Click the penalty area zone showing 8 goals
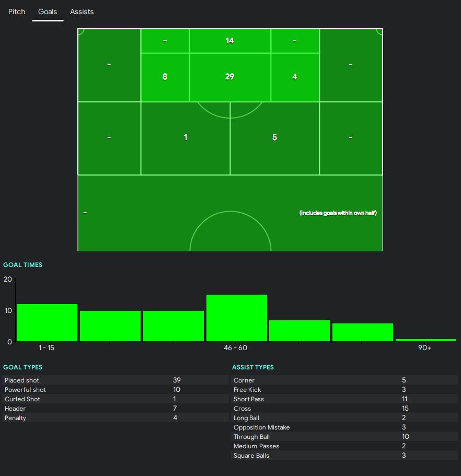This screenshot has width=461, height=476. pos(165,77)
